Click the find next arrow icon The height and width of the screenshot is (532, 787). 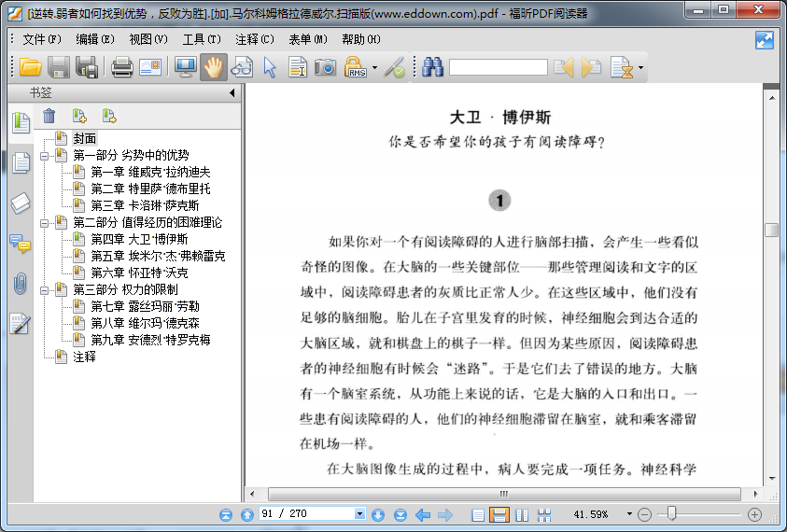(592, 67)
